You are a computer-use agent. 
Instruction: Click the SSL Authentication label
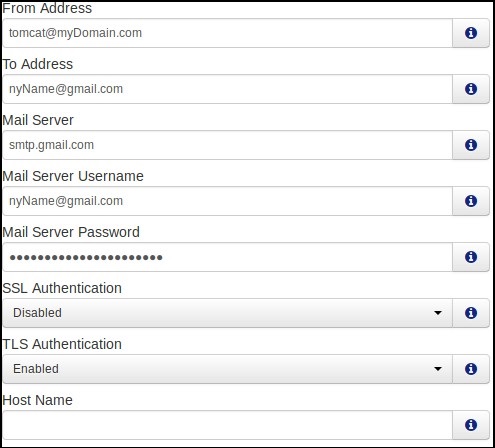(62, 288)
